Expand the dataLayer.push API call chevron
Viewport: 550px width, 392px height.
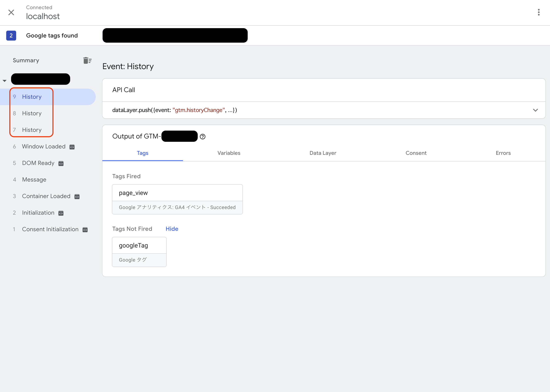click(x=535, y=110)
